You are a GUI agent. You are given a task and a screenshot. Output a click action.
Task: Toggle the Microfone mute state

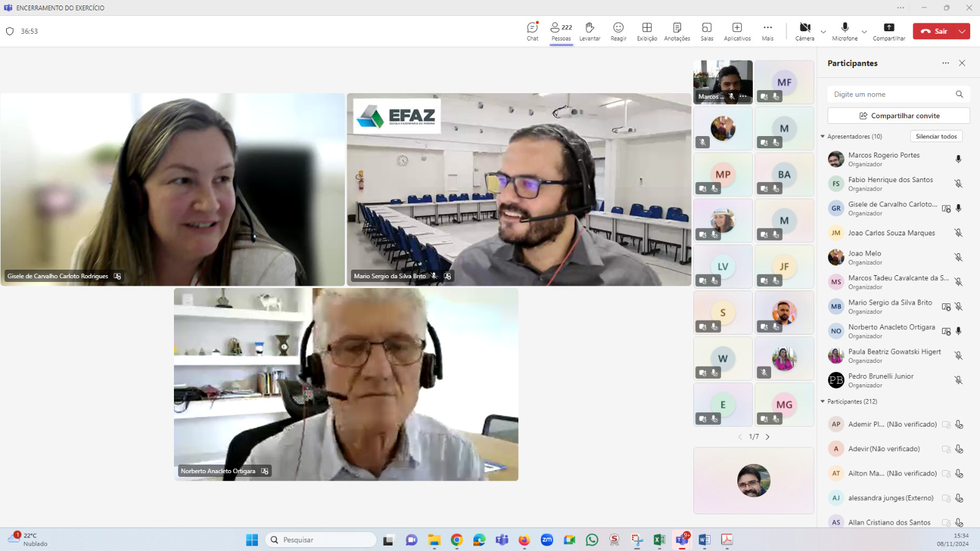[x=845, y=31]
